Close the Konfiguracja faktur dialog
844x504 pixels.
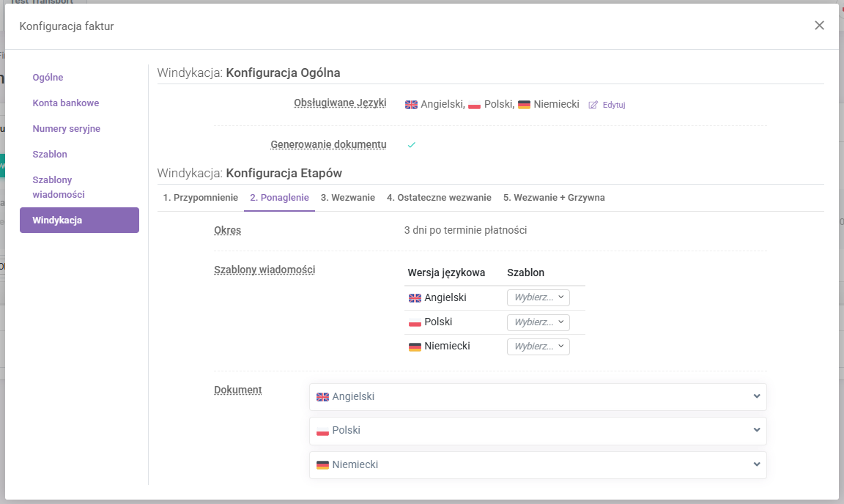pos(819,26)
